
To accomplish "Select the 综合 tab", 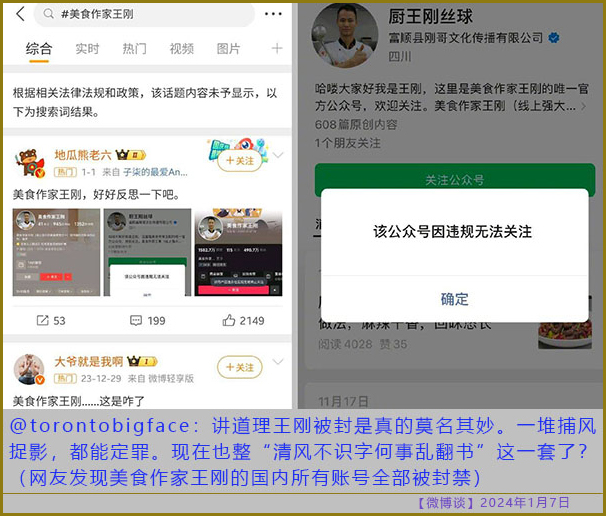I will [39, 49].
